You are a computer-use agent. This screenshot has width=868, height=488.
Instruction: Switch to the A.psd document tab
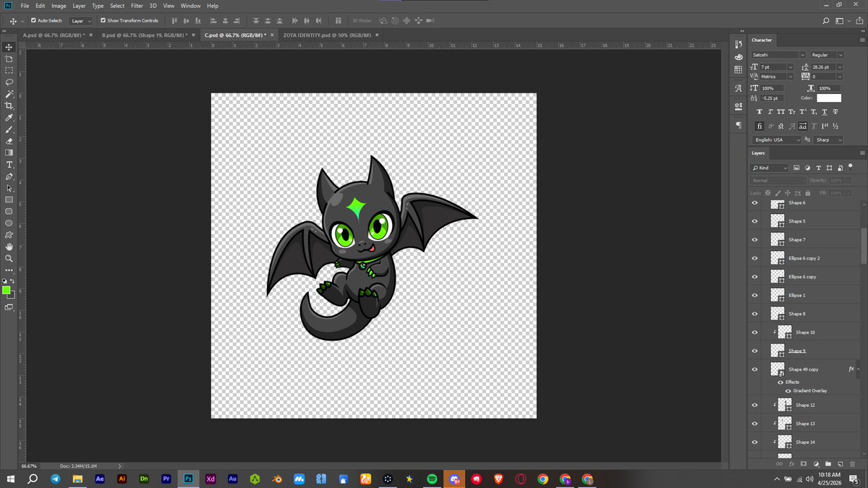[x=54, y=35]
